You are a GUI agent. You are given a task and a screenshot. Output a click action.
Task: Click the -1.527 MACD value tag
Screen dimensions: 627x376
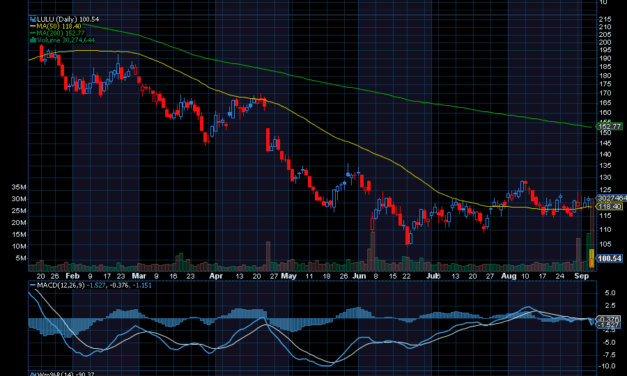point(609,325)
